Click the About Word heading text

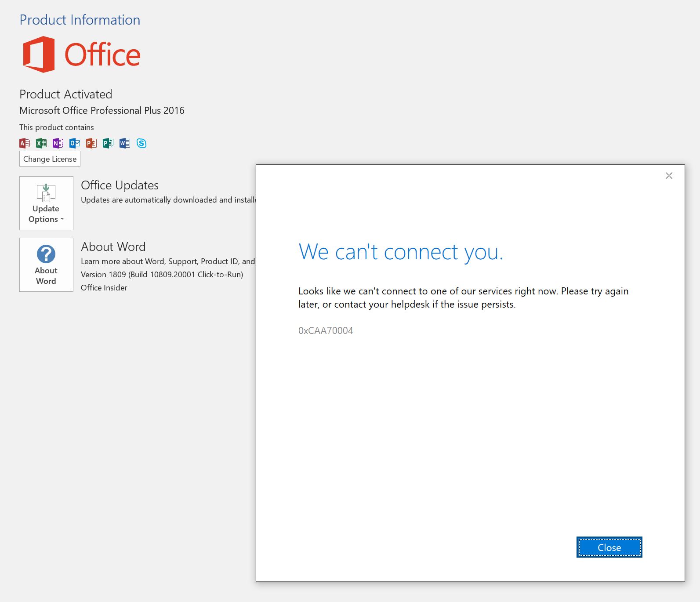click(113, 247)
